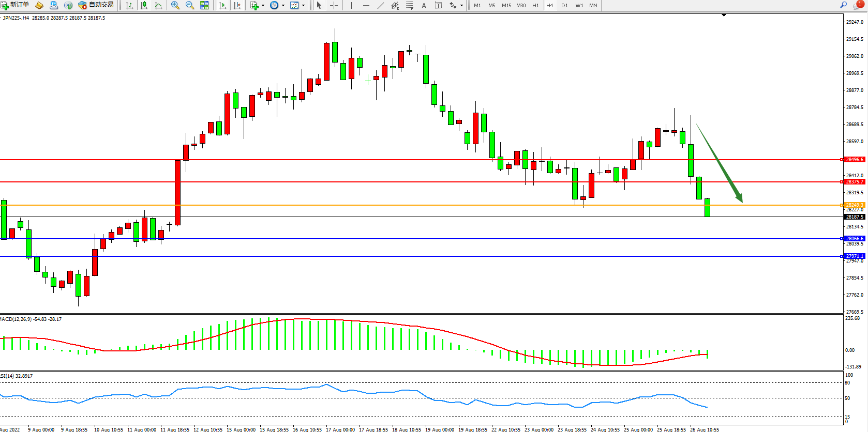Switch chart to line chart mode
The width and height of the screenshot is (868, 432).
[158, 5]
